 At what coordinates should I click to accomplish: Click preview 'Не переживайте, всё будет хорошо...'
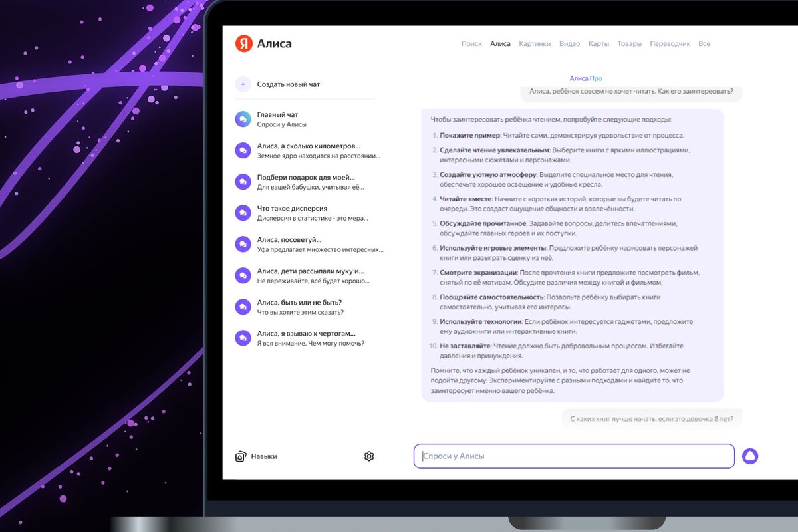[313, 281]
